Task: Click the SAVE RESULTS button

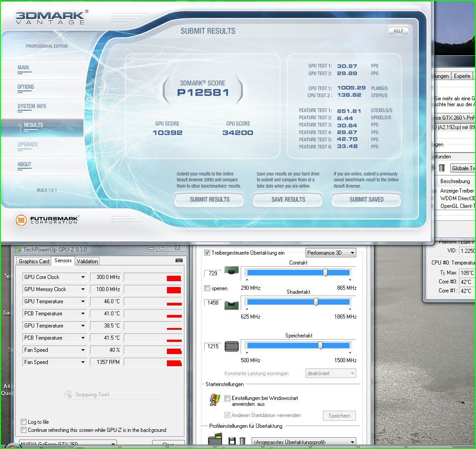Action: point(288,199)
